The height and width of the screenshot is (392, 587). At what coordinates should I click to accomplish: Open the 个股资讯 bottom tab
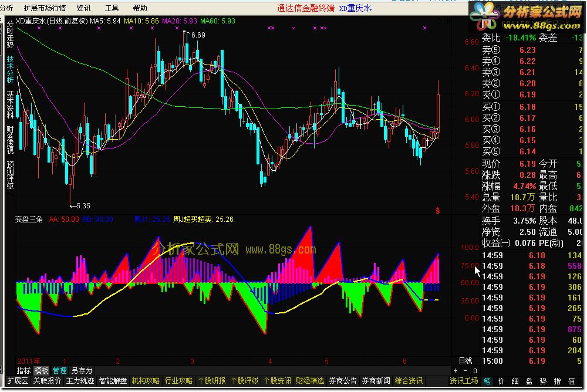click(x=278, y=381)
